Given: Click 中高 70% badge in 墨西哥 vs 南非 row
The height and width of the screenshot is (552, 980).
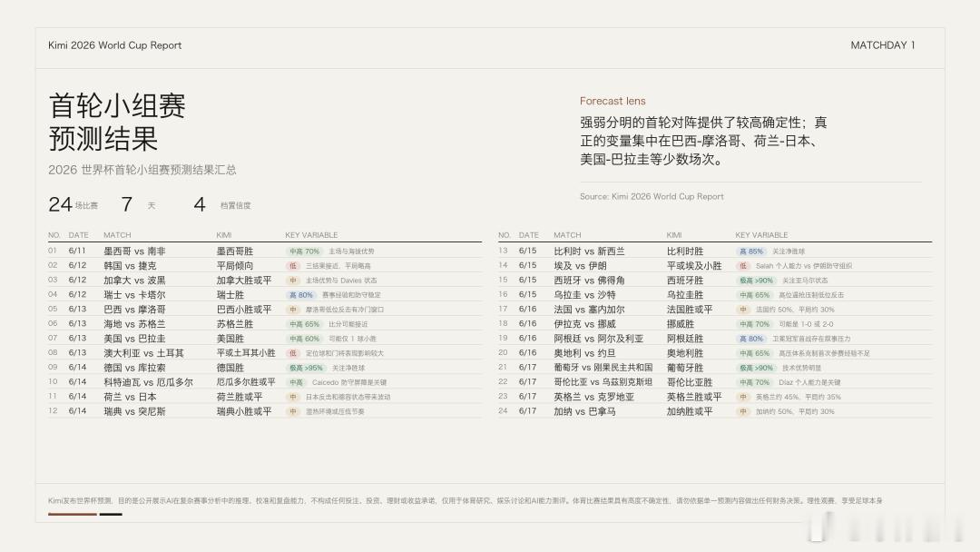Looking at the screenshot, I should coord(304,251).
